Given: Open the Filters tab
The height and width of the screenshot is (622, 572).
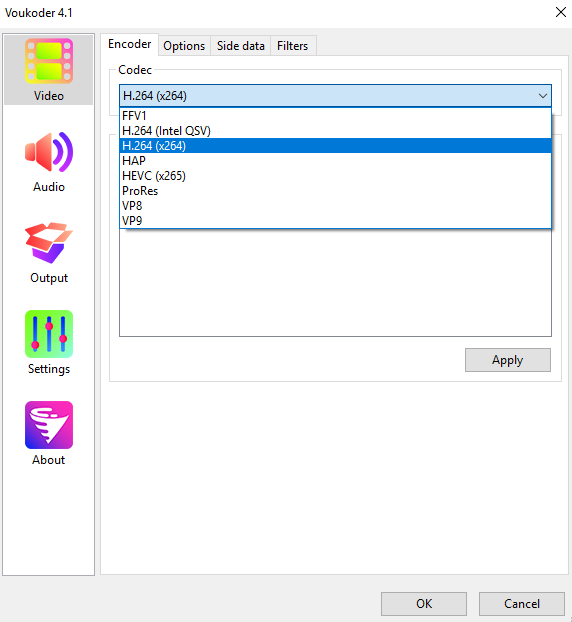Looking at the screenshot, I should (x=293, y=46).
